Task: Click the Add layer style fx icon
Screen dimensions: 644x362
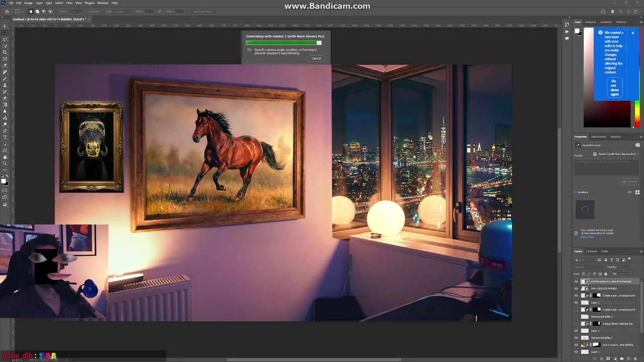Action: (x=602, y=358)
